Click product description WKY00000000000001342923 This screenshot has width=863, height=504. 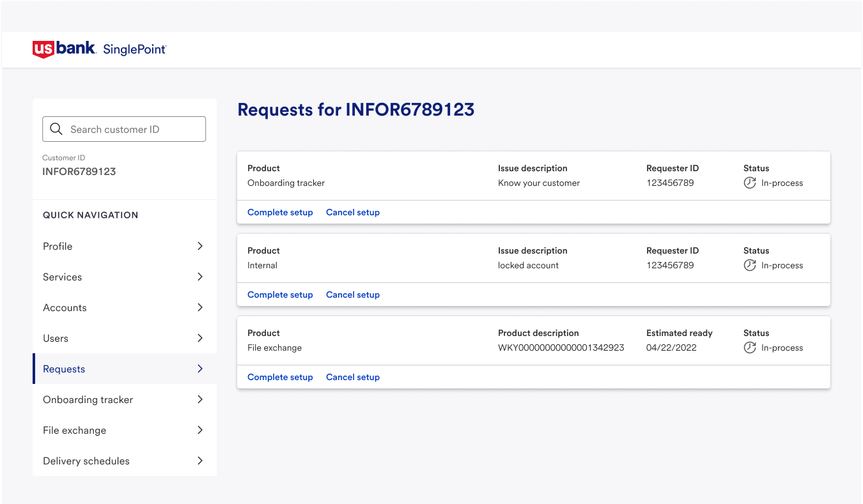click(561, 347)
